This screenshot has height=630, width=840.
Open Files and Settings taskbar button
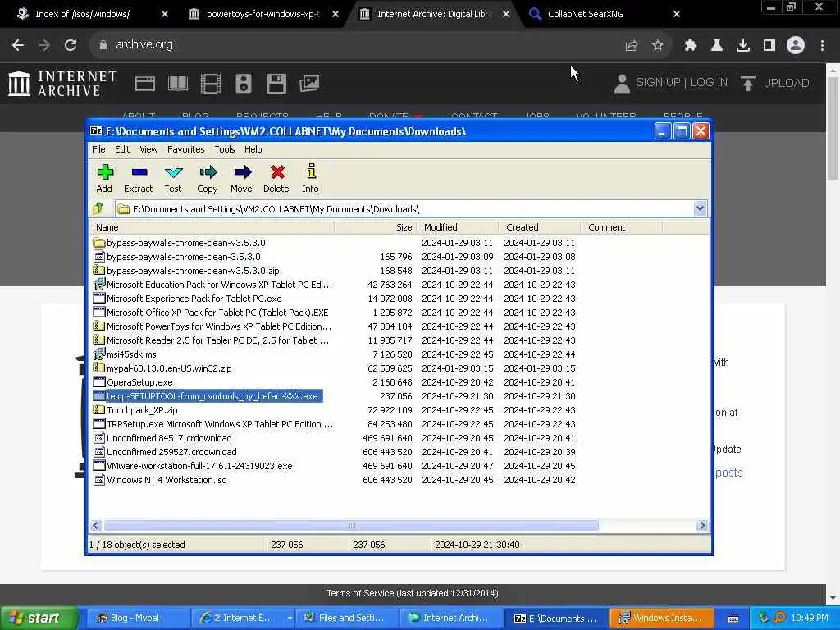pos(346,618)
